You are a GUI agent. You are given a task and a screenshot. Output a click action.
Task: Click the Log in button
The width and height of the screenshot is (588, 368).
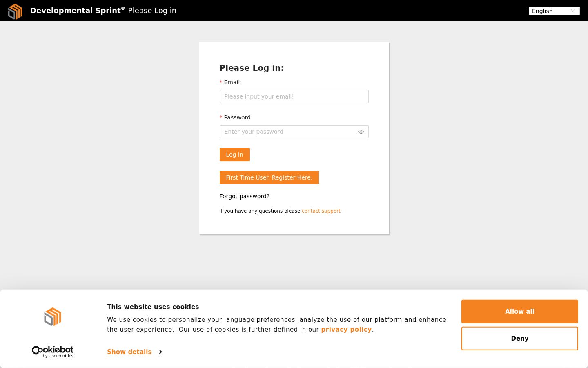(235, 155)
